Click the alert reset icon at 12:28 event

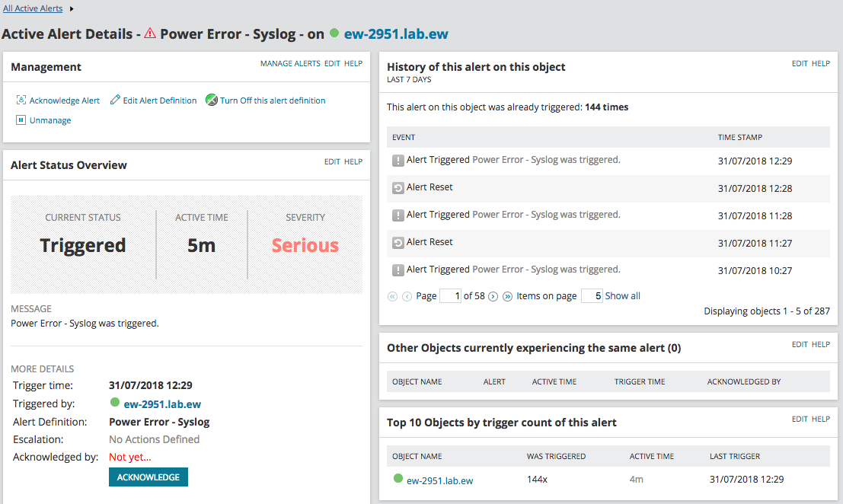tap(398, 187)
